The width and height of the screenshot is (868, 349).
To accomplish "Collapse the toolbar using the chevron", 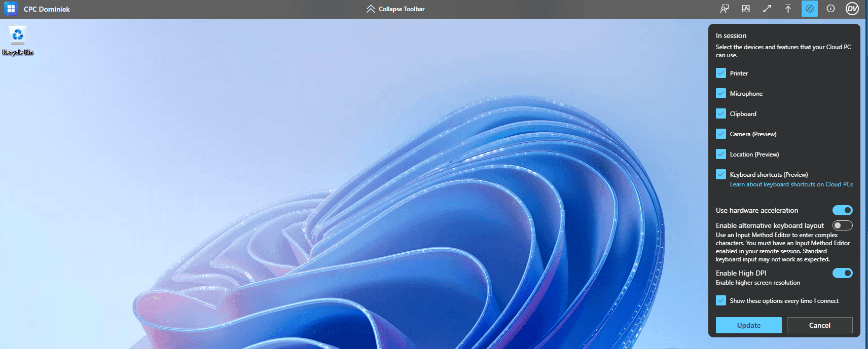I will [x=371, y=9].
